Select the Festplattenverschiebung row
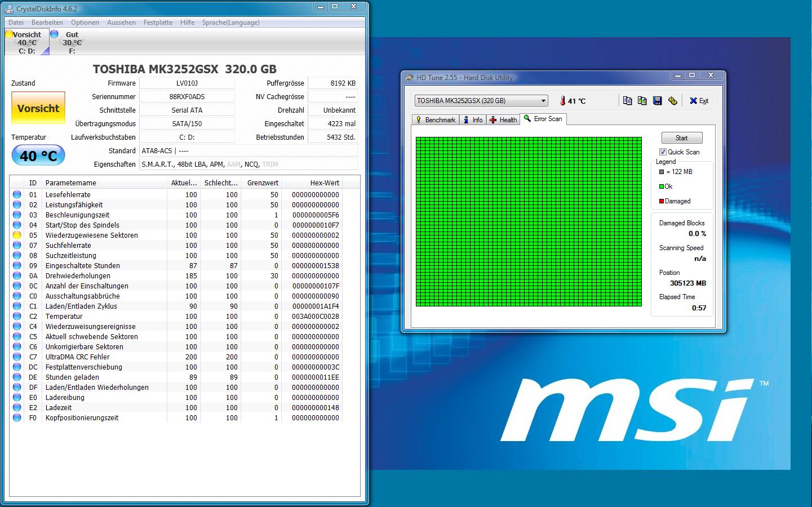This screenshot has width=812, height=507. pyautogui.click(x=176, y=367)
